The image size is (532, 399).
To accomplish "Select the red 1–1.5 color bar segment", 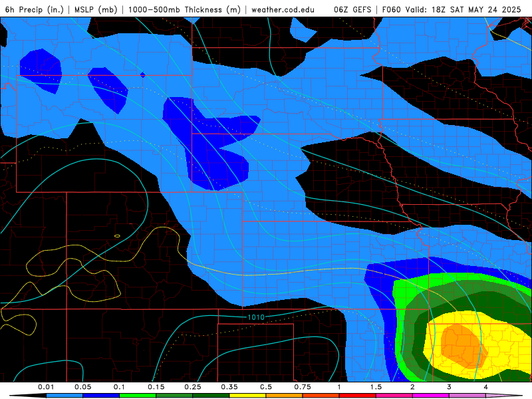I will (x=358, y=396).
